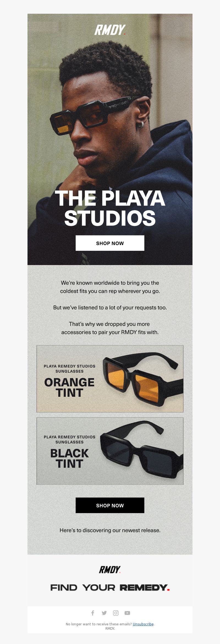
Task: Open the Black Tint sunglasses banner
Action: point(110,451)
